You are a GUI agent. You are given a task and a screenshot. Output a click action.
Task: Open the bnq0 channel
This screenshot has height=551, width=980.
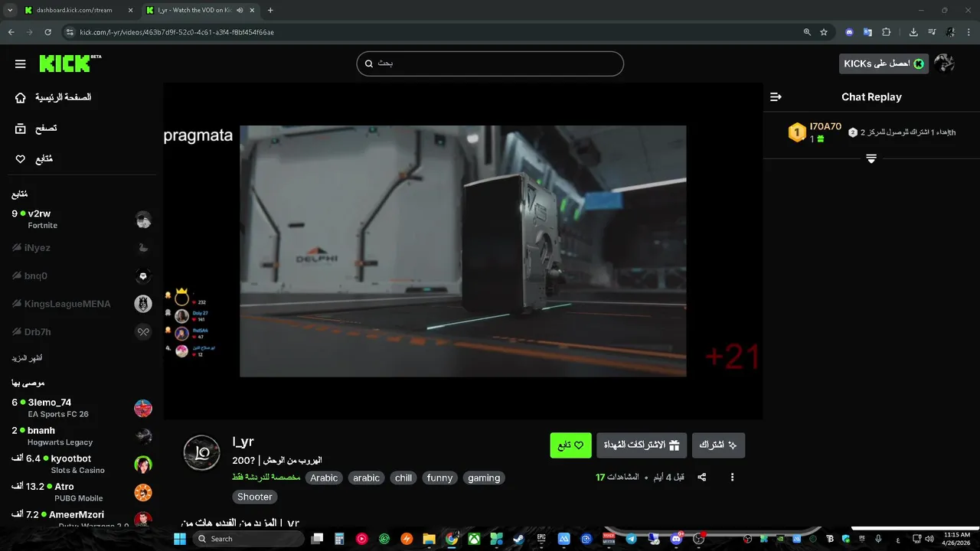click(x=81, y=275)
